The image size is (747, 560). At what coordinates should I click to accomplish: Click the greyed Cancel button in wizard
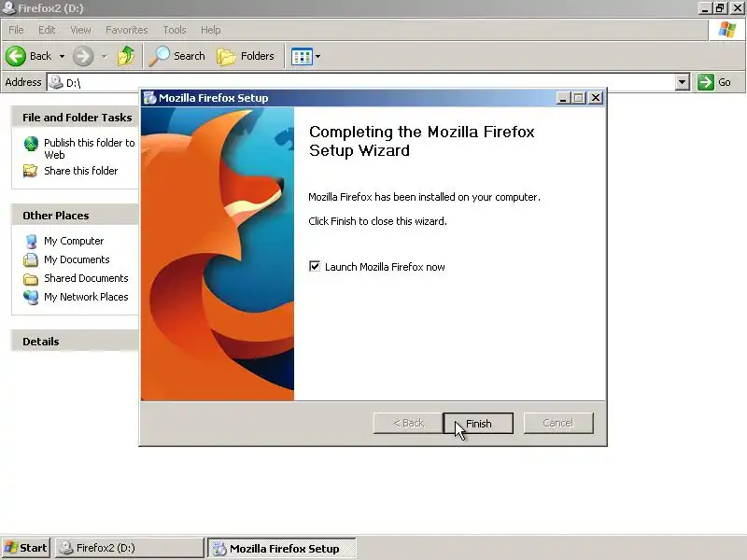[x=558, y=423]
